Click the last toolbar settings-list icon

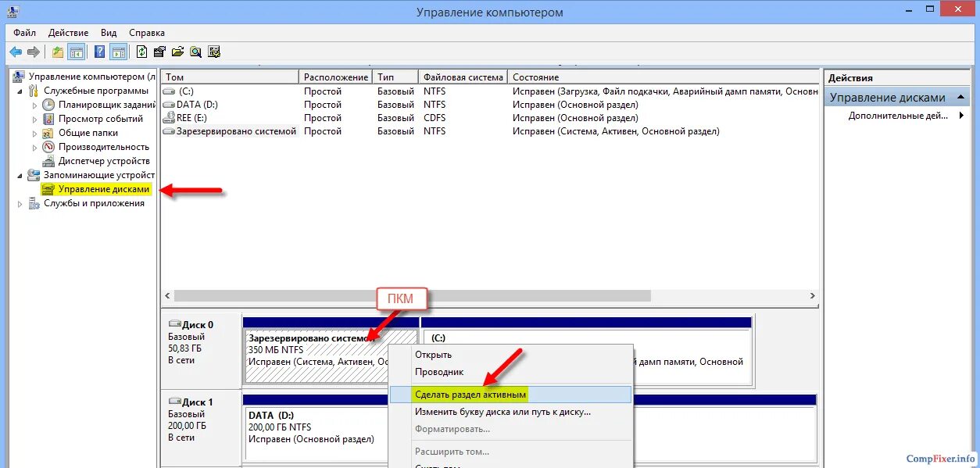(213, 52)
